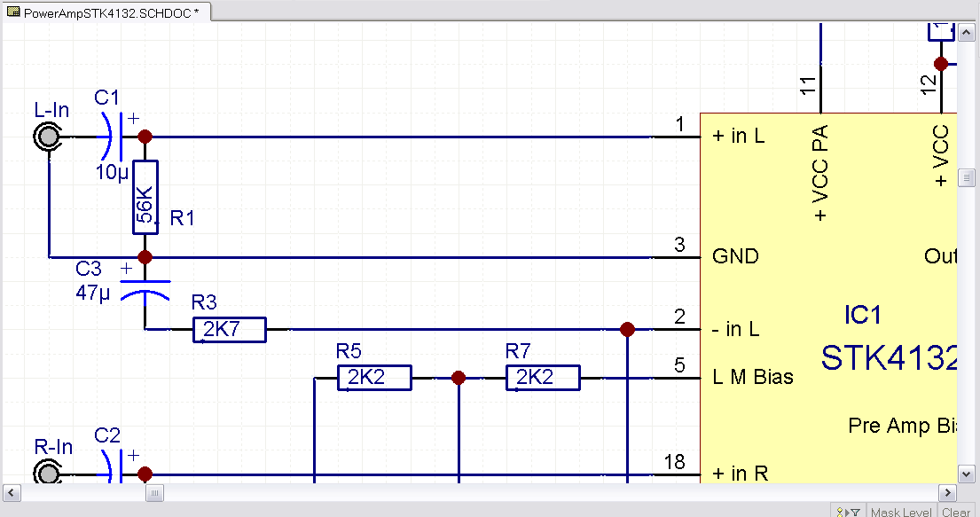
Task: Select resistor R7 2K2 body
Action: [543, 378]
